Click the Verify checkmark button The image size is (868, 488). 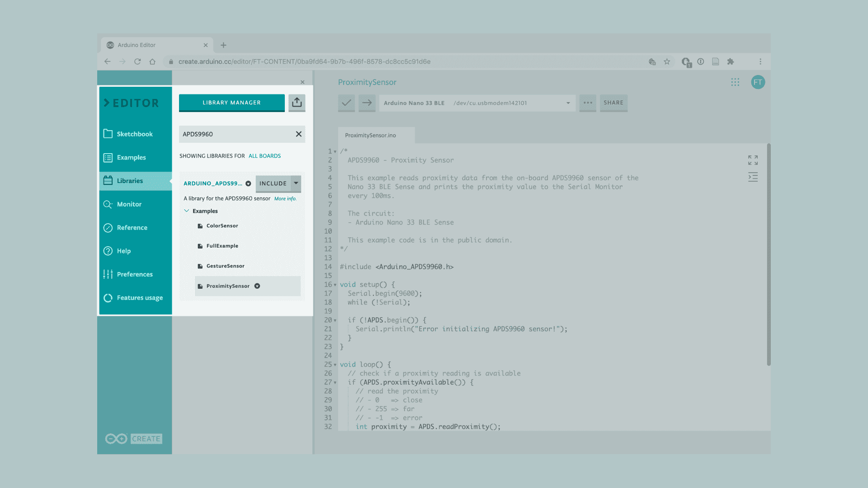click(x=346, y=103)
